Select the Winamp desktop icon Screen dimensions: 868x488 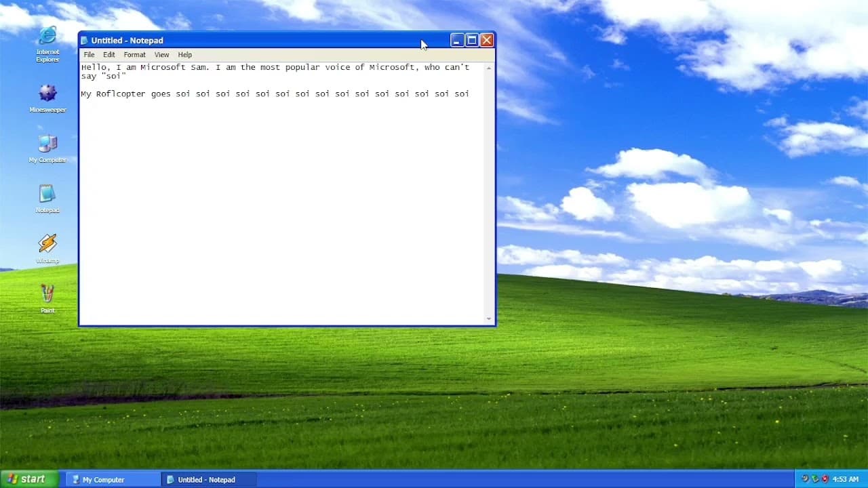tap(47, 249)
